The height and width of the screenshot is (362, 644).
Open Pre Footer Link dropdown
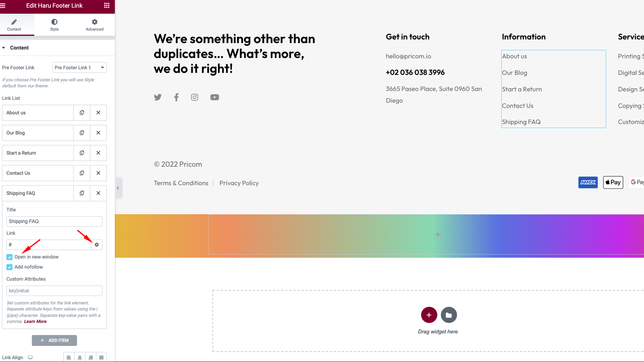(x=79, y=68)
